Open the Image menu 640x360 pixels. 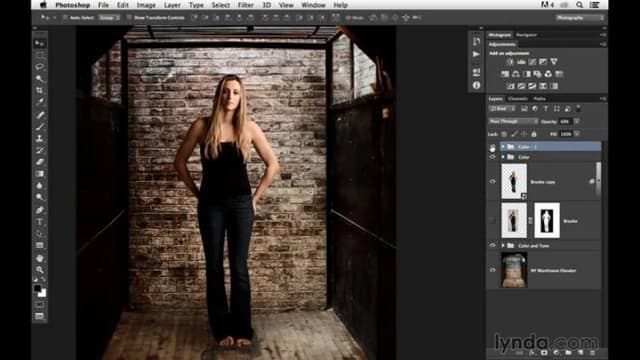point(146,5)
